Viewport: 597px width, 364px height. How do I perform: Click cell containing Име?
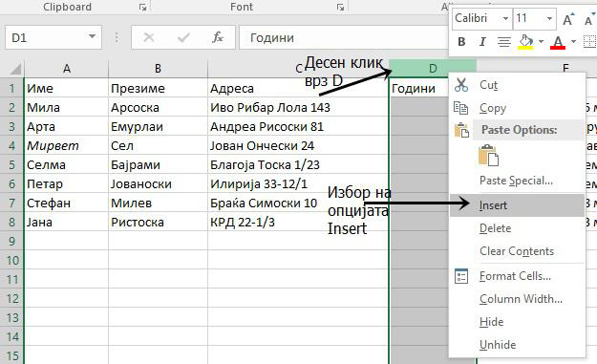click(67, 88)
